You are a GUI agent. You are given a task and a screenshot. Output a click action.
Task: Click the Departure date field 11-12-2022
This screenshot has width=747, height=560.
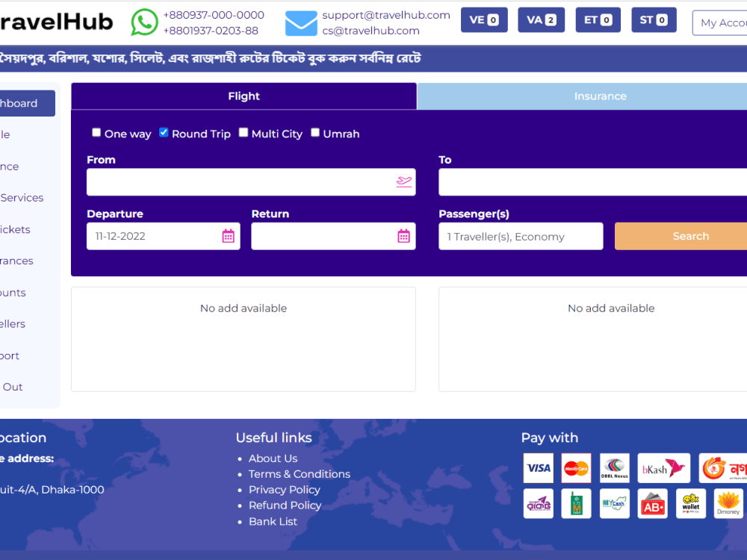point(164,236)
